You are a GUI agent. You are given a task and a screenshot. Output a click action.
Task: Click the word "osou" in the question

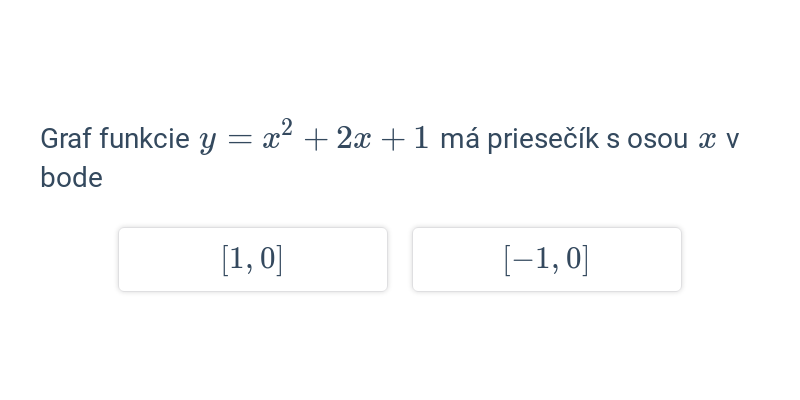(x=657, y=140)
